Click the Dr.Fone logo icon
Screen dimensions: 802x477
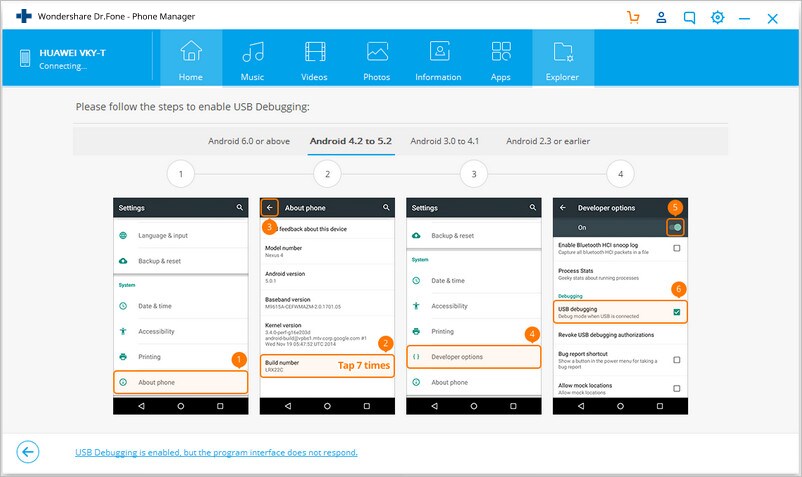click(x=24, y=16)
